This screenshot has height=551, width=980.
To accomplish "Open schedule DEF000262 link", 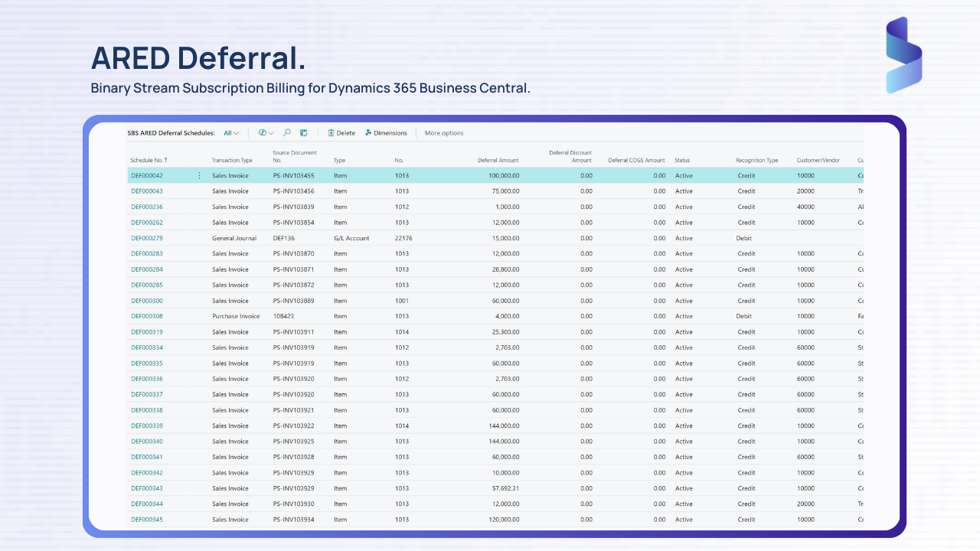I will click(x=147, y=223).
